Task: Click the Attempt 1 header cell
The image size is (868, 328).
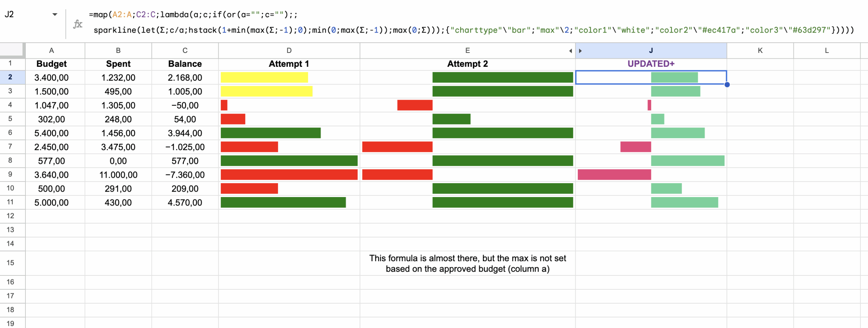Action: click(x=289, y=63)
